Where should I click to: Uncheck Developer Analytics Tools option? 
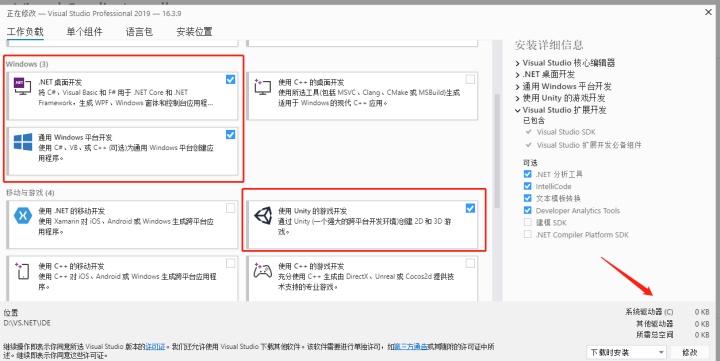click(x=528, y=210)
